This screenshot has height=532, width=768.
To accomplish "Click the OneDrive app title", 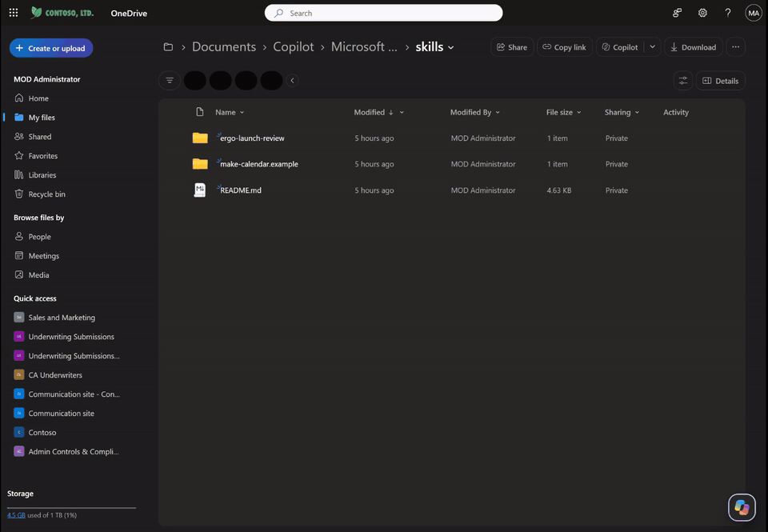I will (129, 14).
